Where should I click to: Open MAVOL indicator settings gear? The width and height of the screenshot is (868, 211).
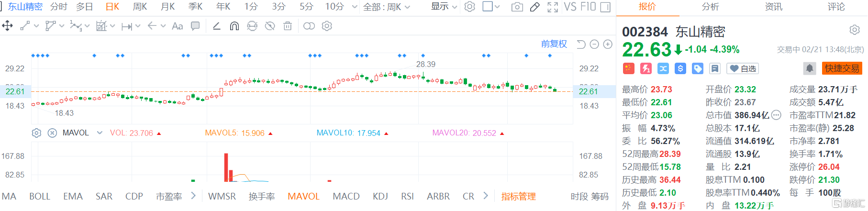point(36,133)
